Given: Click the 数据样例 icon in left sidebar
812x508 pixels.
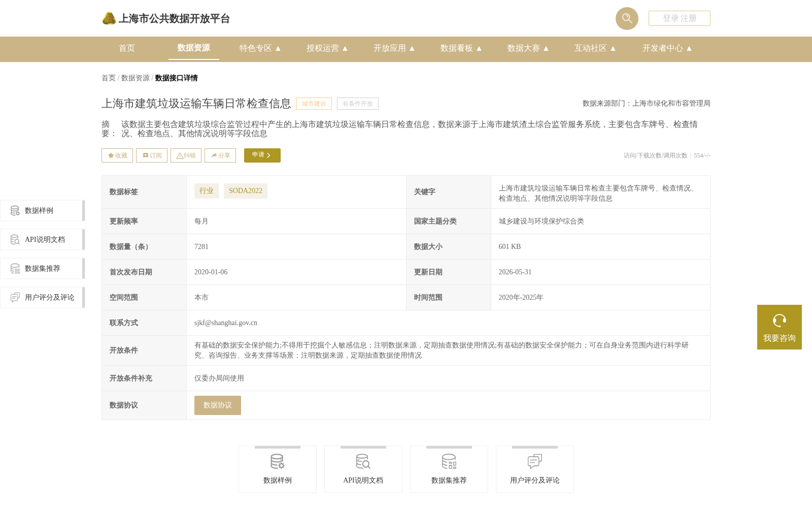Looking at the screenshot, I should (x=15, y=210).
